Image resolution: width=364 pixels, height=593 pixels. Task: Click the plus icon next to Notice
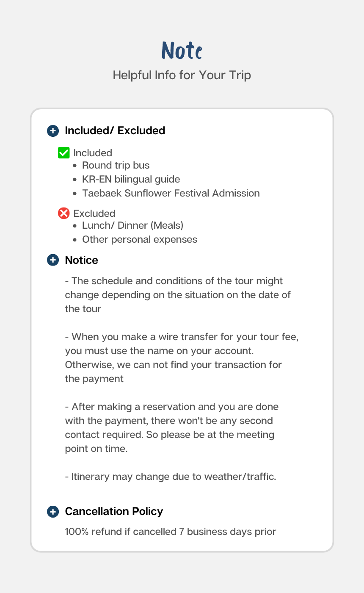pyautogui.click(x=52, y=260)
